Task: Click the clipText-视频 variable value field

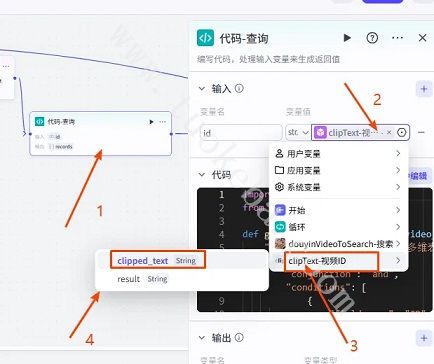Action: point(360,133)
